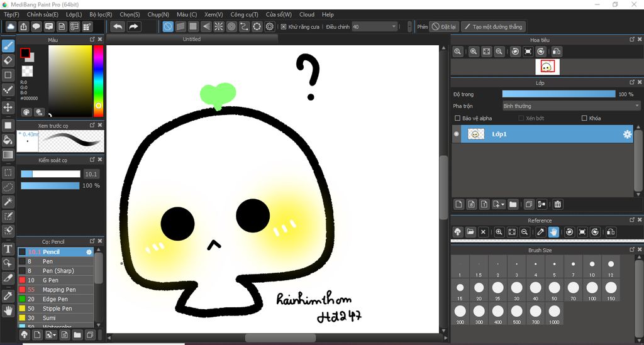
Task: Enable Bảo vệ alpha checkbox
Action: coord(457,118)
